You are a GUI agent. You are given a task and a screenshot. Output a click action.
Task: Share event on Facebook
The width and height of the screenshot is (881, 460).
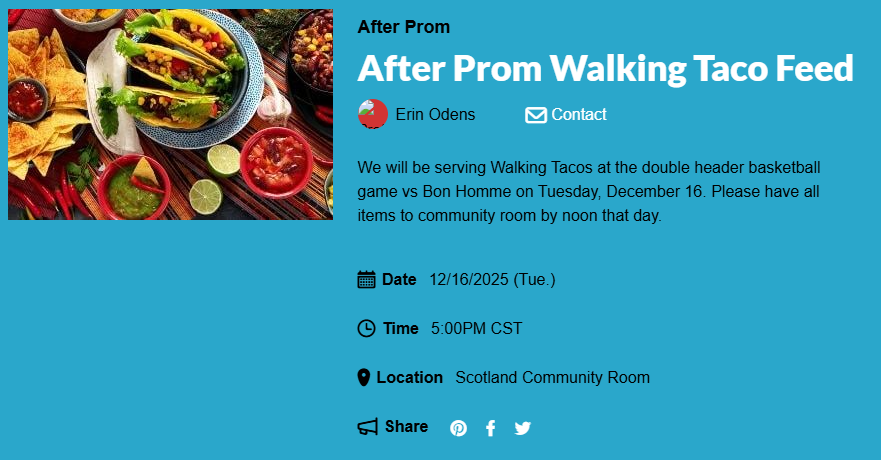(x=490, y=428)
